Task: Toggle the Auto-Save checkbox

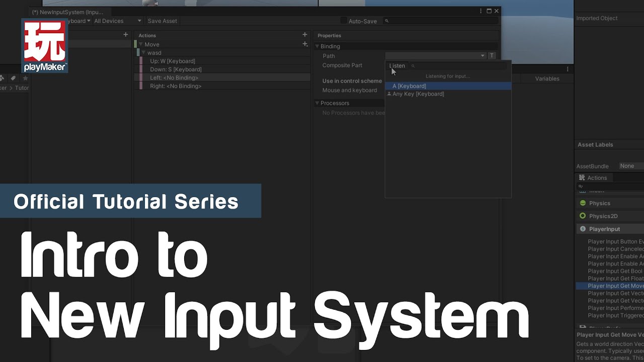Action: click(344, 21)
